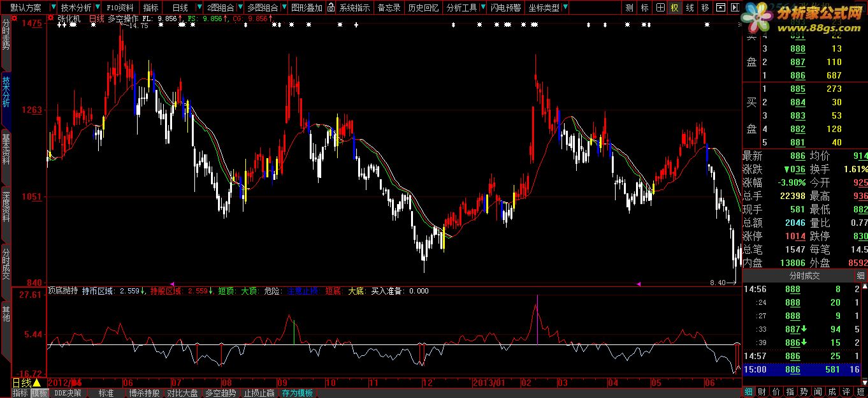
Task: Open the 多图组合 layout
Action: 263,8
